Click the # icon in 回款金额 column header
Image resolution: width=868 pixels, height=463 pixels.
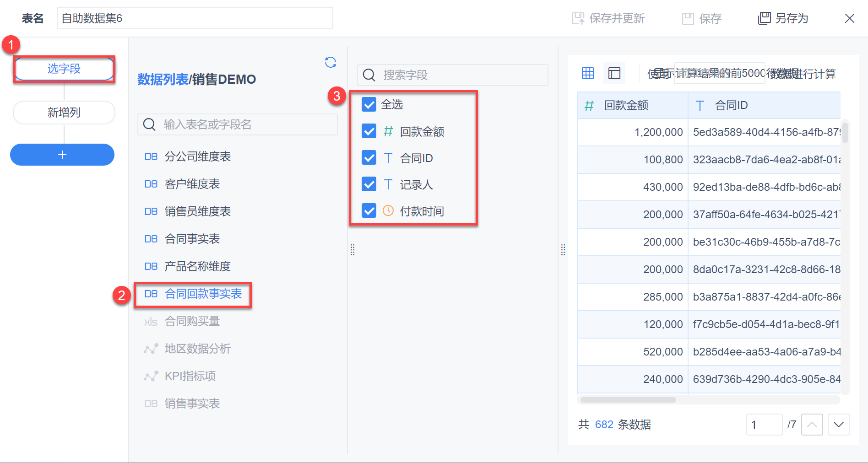click(589, 106)
